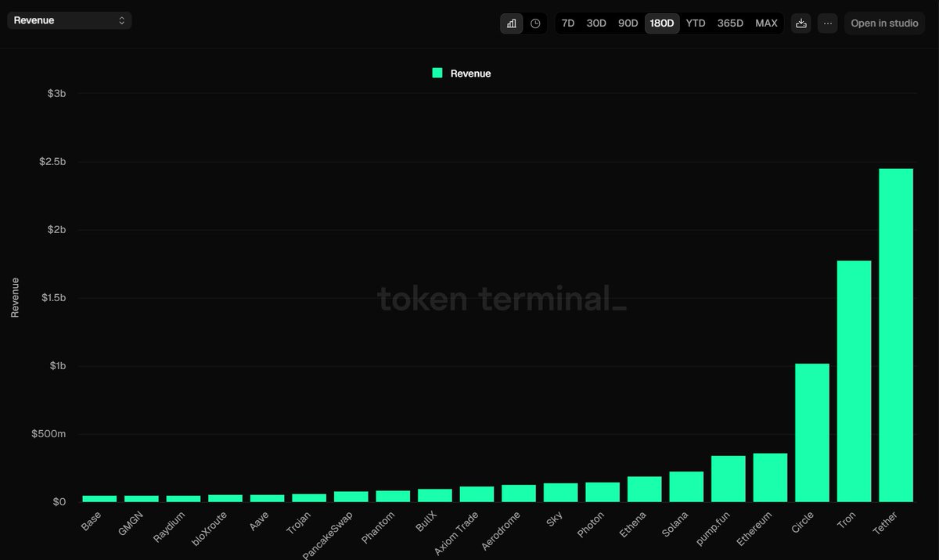Viewport: 939px width, 560px height.
Task: Click the BullX axis label
Action: pyautogui.click(x=426, y=521)
